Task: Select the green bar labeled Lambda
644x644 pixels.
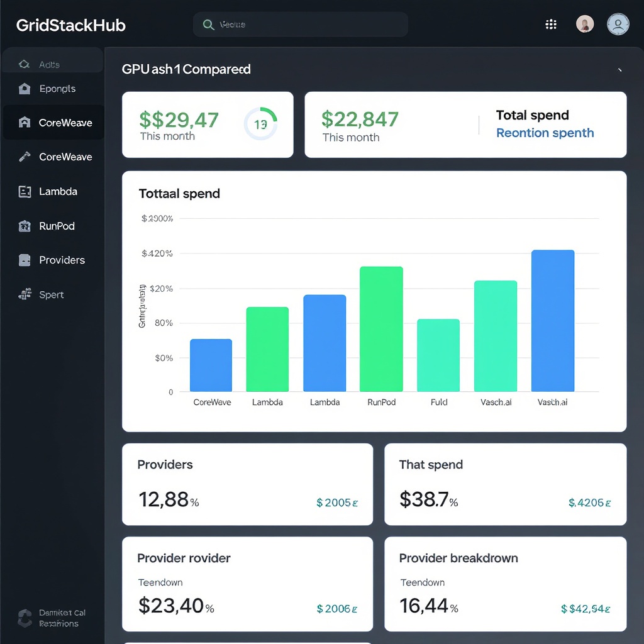Action: (267, 349)
